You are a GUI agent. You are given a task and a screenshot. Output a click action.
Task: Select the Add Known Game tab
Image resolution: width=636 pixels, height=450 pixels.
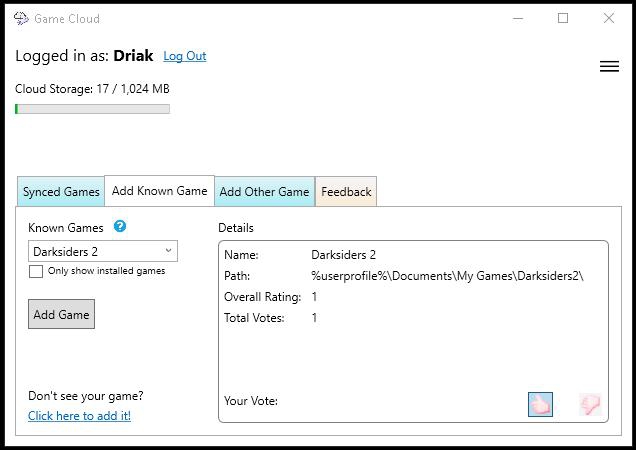pos(159,191)
